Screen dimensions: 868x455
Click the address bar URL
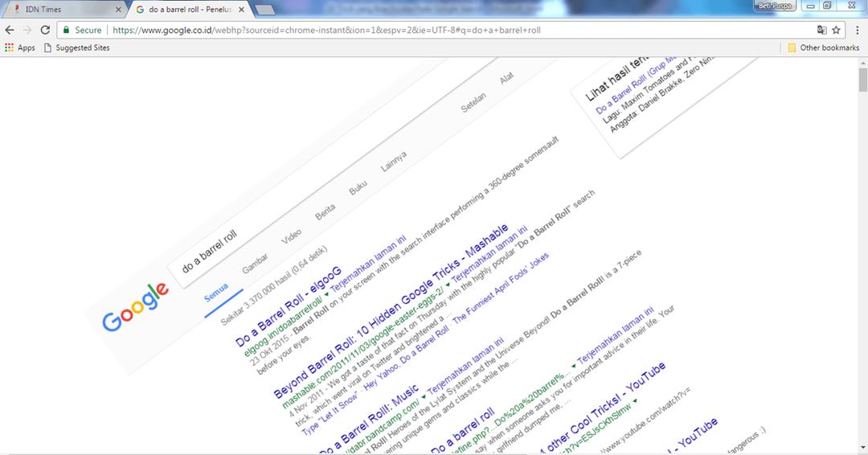pos(326,30)
